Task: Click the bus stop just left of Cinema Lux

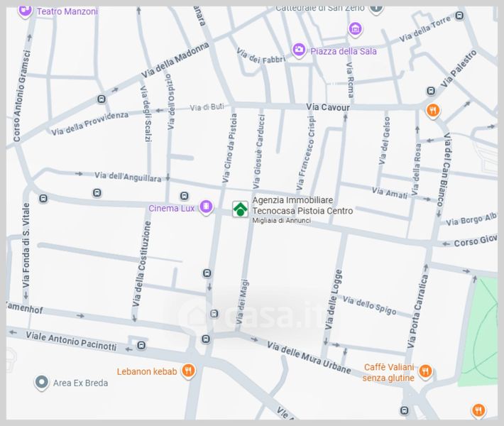Action: point(185,196)
